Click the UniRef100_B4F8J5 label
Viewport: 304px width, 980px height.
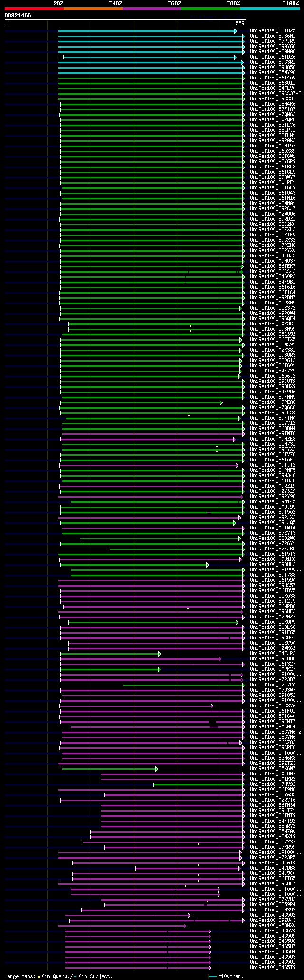(x=273, y=256)
